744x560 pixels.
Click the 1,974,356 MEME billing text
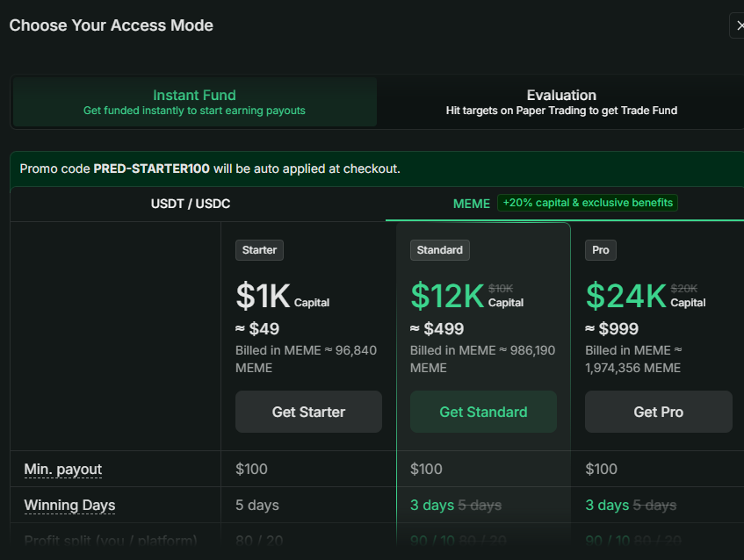point(633,368)
